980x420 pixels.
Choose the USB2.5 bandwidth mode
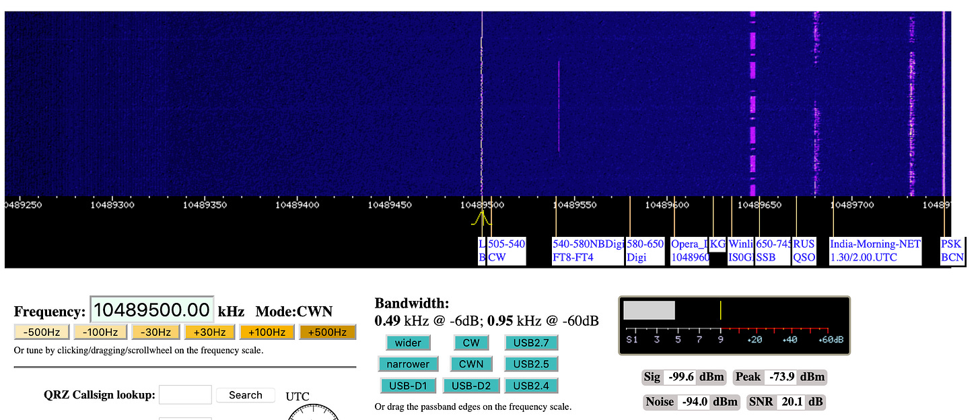pos(531,364)
